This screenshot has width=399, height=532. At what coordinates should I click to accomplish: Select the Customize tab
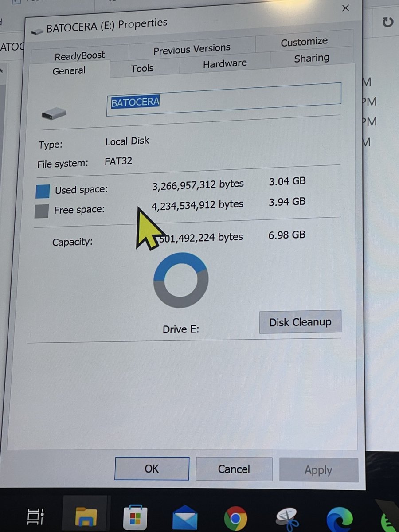click(x=304, y=42)
